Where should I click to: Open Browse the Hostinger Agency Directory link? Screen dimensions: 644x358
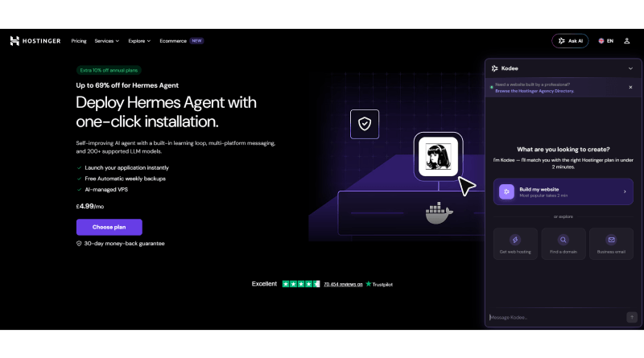[x=535, y=91]
